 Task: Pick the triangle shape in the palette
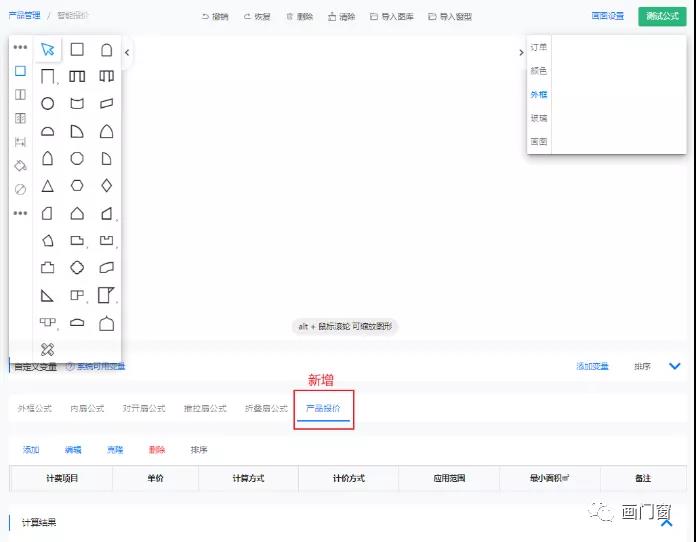click(47, 186)
